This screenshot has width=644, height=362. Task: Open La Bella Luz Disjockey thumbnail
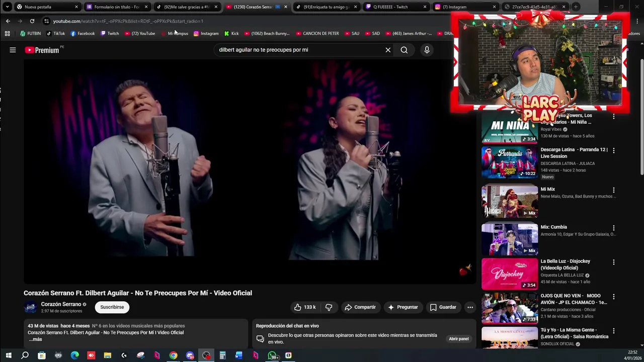click(510, 274)
